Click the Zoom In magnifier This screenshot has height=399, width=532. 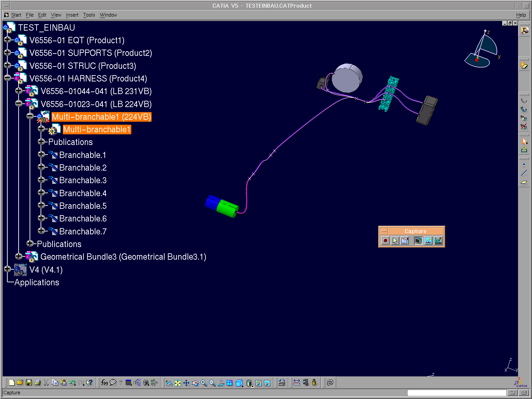click(x=204, y=383)
